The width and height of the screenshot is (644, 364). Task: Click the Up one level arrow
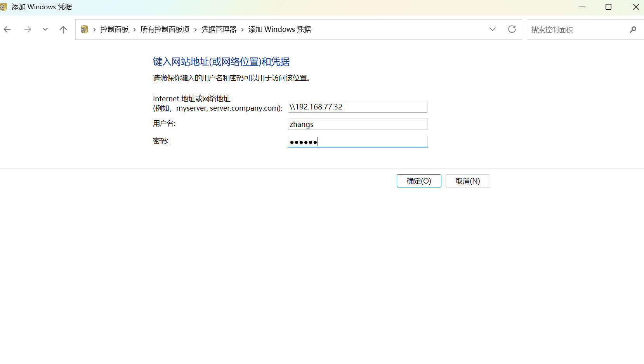pyautogui.click(x=63, y=29)
